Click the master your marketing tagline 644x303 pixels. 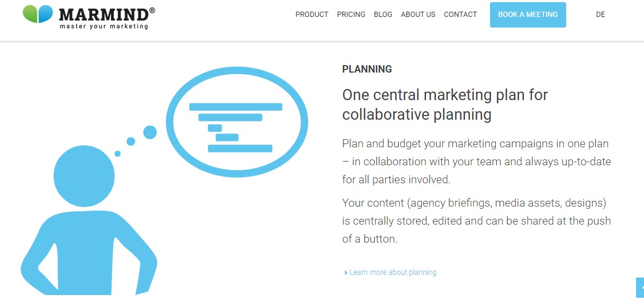(x=104, y=26)
